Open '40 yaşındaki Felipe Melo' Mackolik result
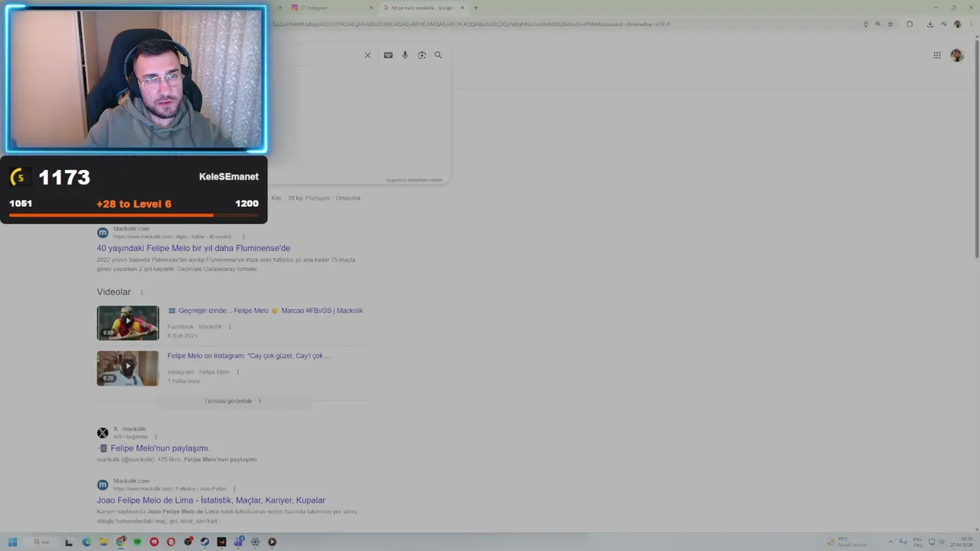Screen dimensions: 980x551 [193, 248]
